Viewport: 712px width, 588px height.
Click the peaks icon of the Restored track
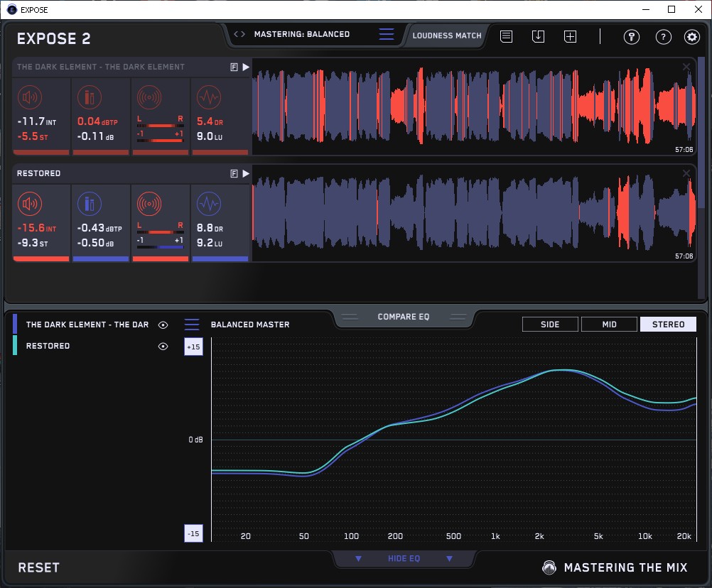coord(90,204)
